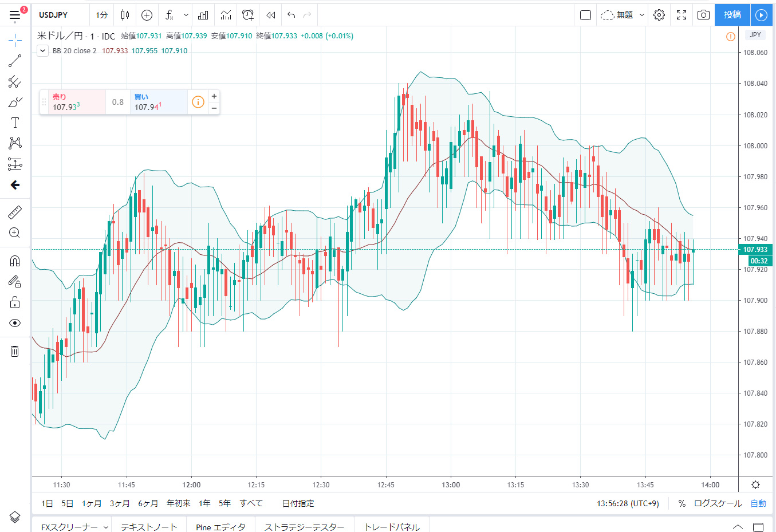The width and height of the screenshot is (776, 532).
Task: Select the すべて time range
Action: (251, 503)
